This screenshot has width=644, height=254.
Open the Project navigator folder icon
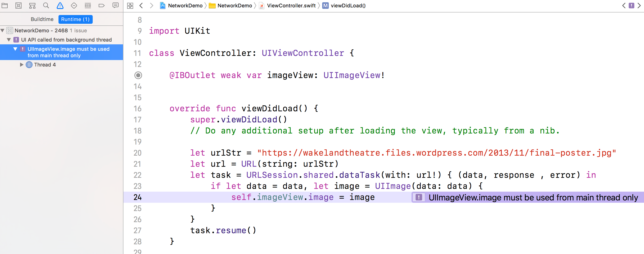pyautogui.click(x=5, y=6)
